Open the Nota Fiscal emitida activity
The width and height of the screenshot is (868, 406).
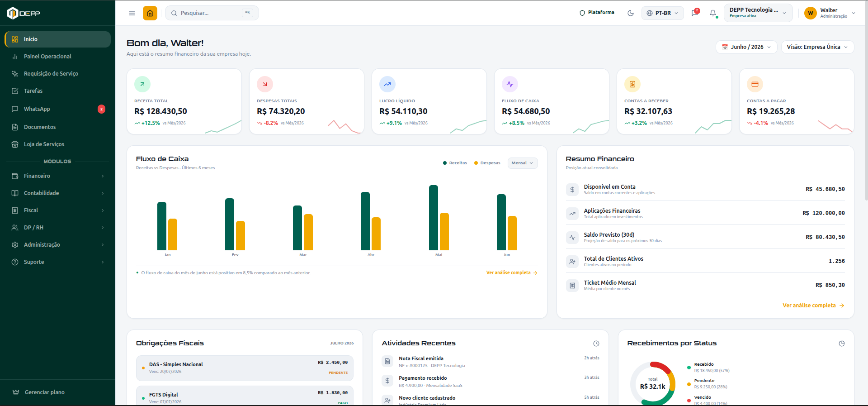[491, 362]
